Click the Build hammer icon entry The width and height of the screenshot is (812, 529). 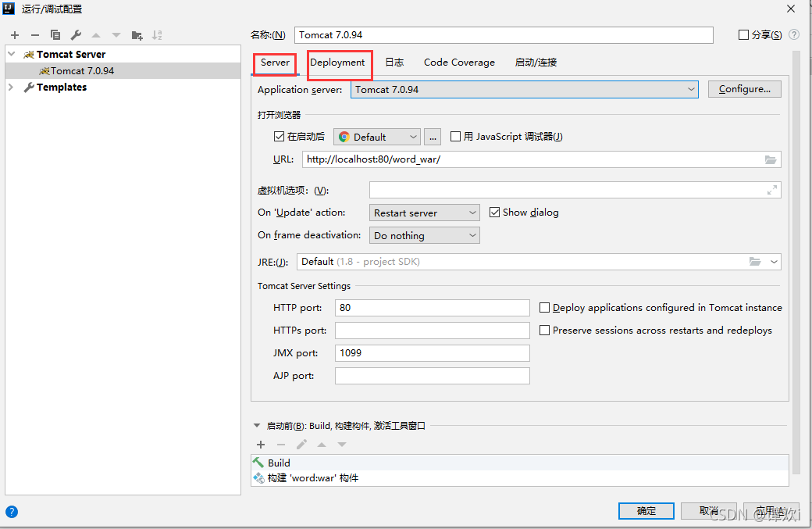[258, 463]
